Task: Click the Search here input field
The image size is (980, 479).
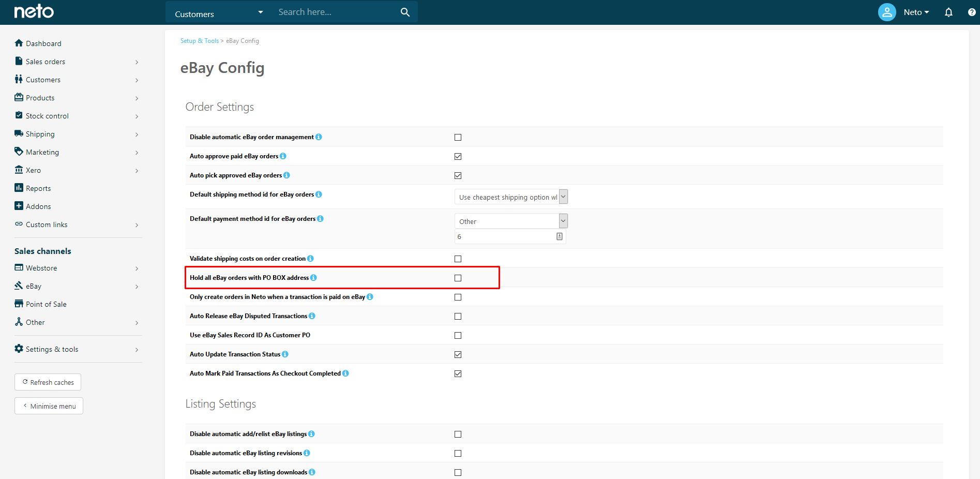Action: click(x=334, y=12)
